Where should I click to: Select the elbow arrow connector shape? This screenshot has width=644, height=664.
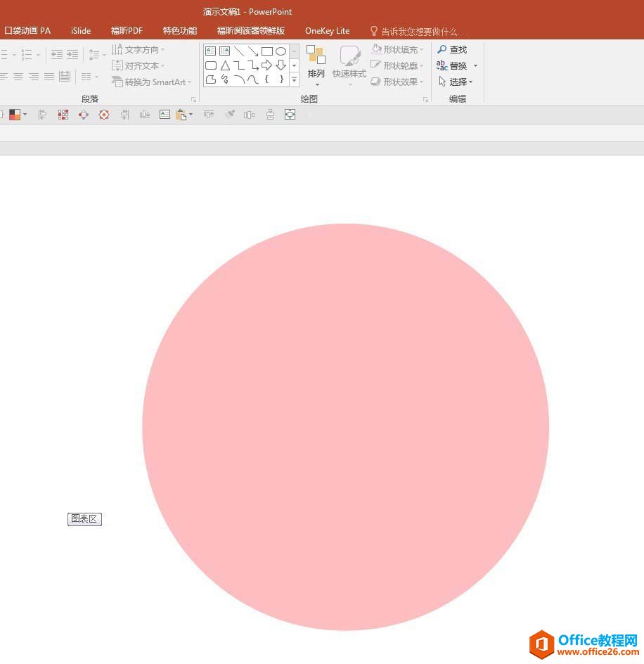click(253, 65)
